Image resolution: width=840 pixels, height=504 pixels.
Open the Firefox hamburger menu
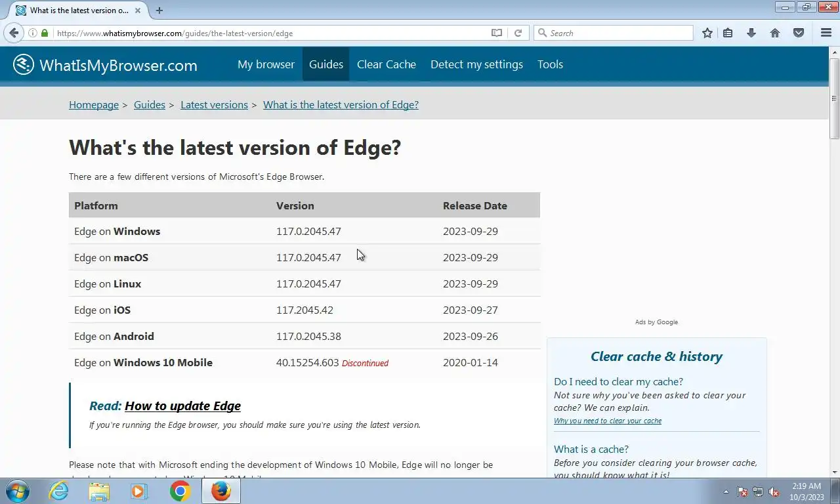click(826, 33)
